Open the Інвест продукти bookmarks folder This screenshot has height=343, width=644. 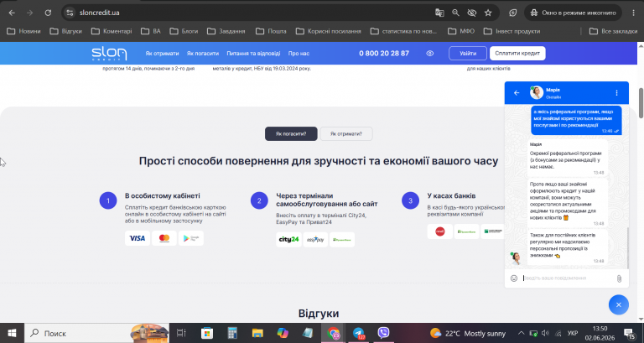512,31
